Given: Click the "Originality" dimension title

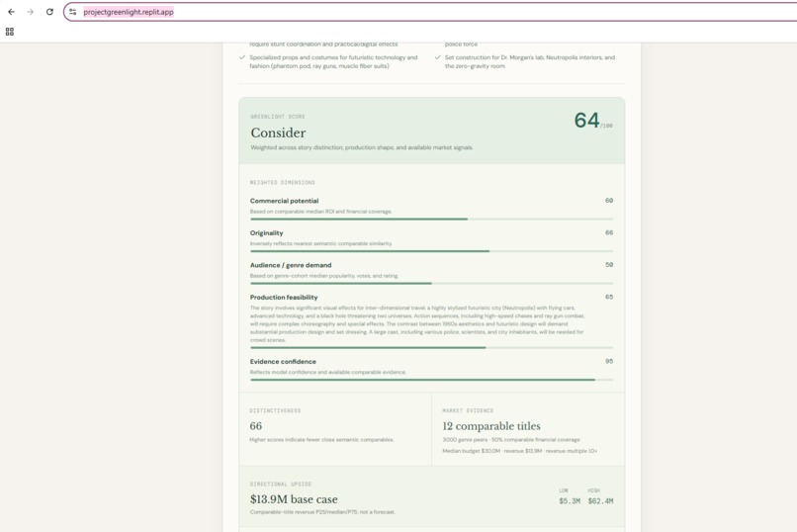Looking at the screenshot, I should 266,232.
